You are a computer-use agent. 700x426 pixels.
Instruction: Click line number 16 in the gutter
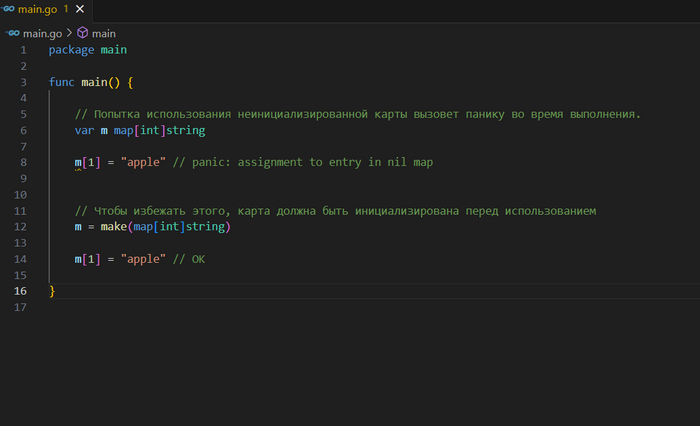pos(20,291)
